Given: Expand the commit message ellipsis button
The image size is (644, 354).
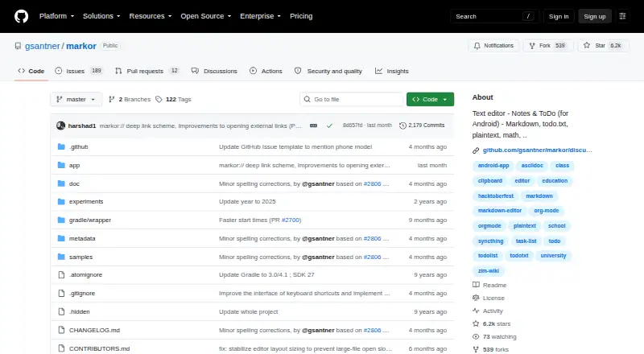Looking at the screenshot, I should 313,126.
